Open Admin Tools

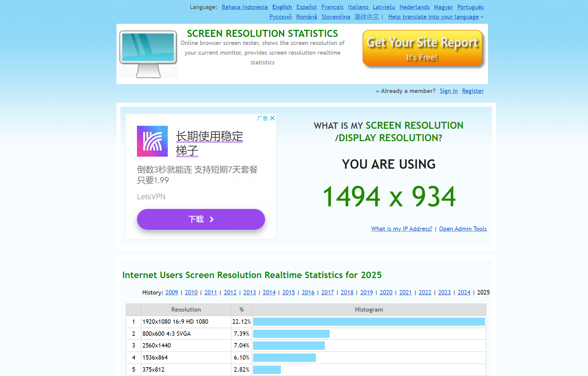click(462, 228)
